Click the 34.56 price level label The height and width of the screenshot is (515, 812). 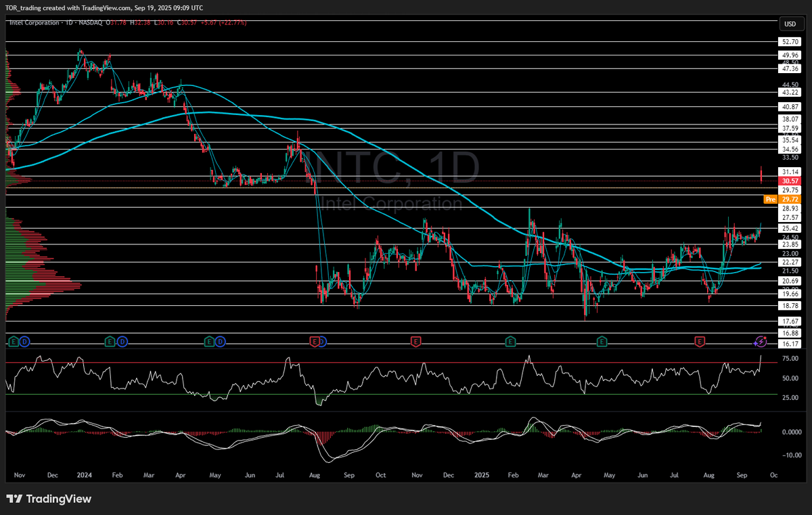(790, 149)
